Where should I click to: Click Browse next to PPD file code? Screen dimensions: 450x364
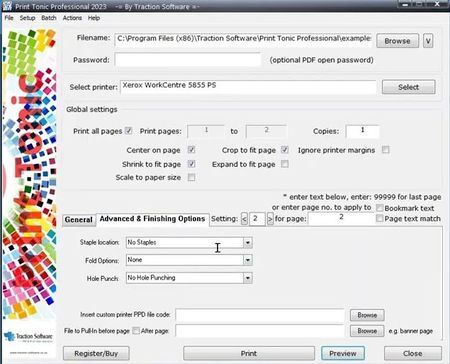pos(367,315)
